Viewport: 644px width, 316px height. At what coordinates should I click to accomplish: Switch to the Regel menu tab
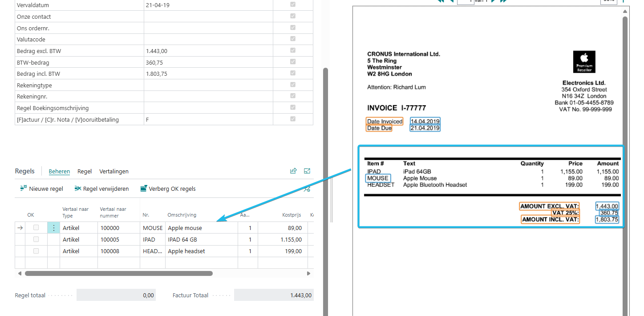(85, 171)
